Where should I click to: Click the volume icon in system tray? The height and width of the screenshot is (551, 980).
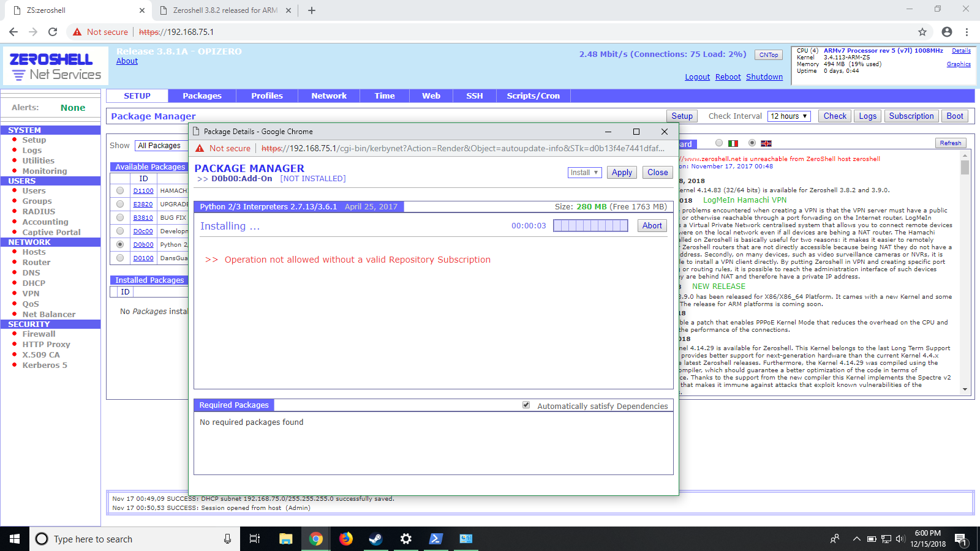pos(900,539)
